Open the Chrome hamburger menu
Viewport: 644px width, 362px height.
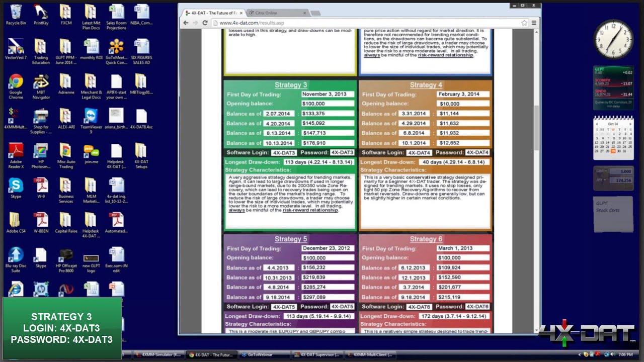(x=534, y=23)
